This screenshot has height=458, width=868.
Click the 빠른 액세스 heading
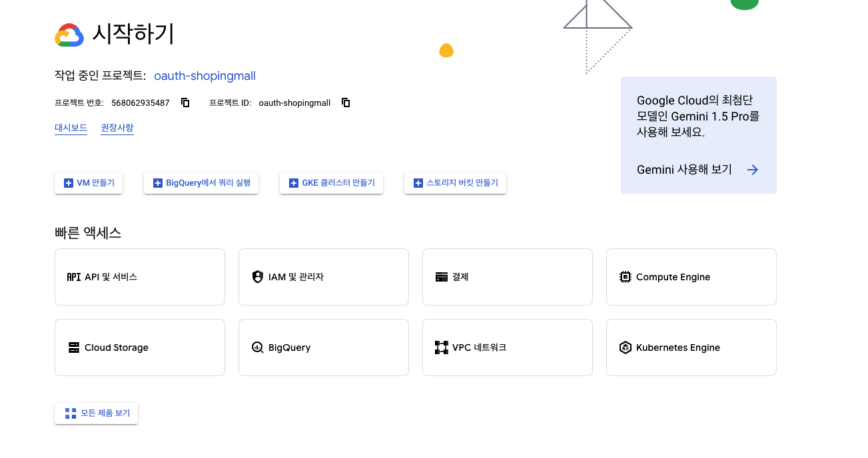[88, 233]
